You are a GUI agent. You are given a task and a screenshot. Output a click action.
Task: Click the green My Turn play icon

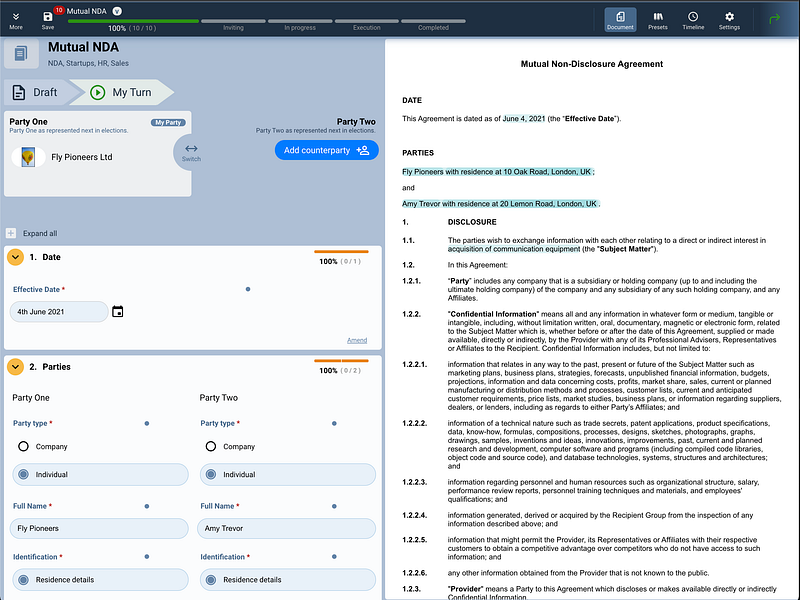[x=97, y=92]
